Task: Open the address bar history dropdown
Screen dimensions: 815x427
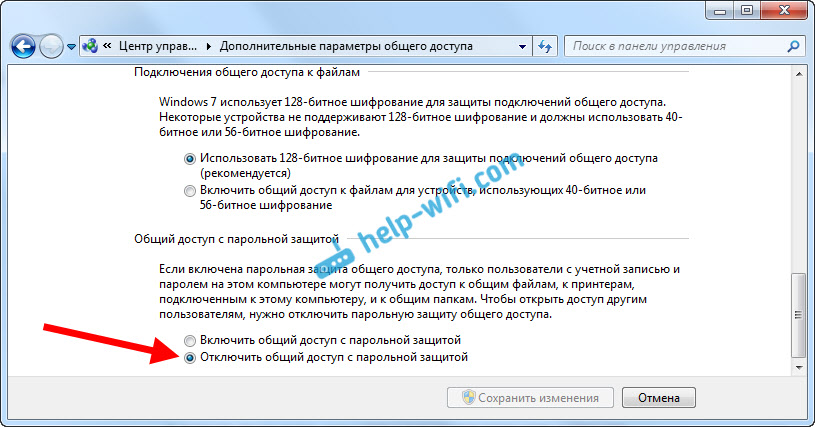Action: [x=524, y=46]
